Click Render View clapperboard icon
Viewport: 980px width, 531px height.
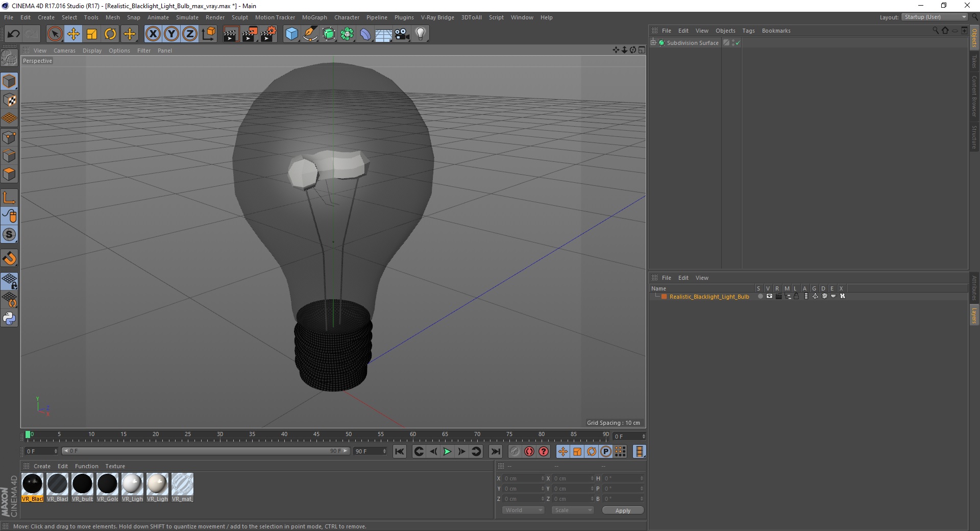(x=231, y=34)
